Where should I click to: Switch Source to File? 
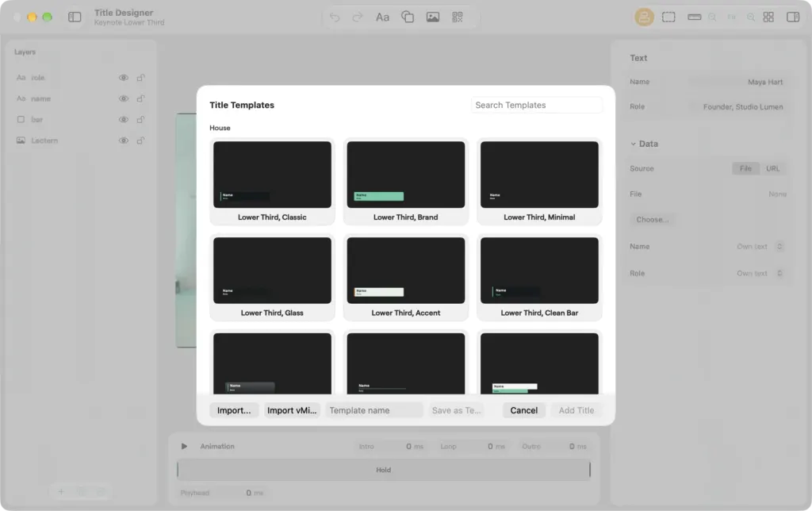pyautogui.click(x=745, y=168)
